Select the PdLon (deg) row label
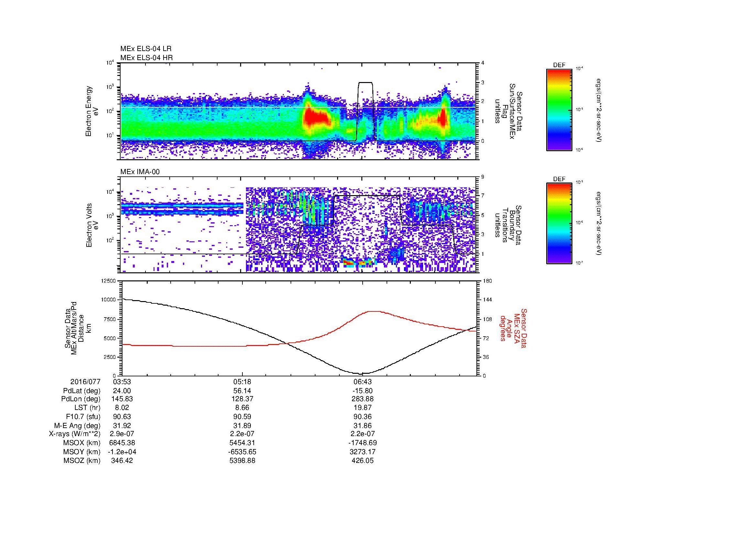This screenshot has height=534, width=756. click(x=81, y=399)
